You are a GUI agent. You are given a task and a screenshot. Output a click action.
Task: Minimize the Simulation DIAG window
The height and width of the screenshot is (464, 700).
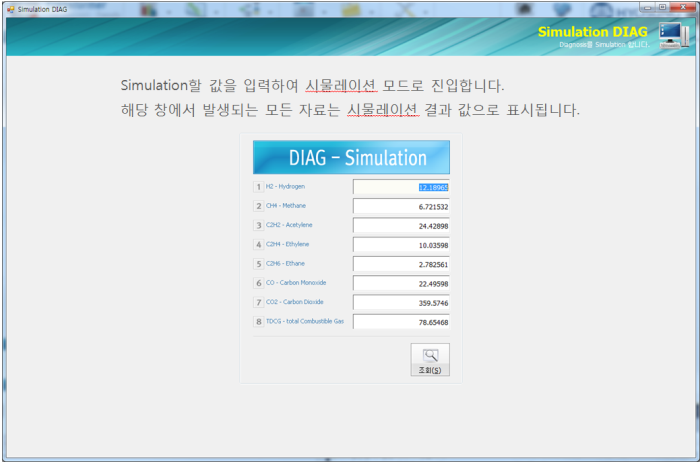point(646,7)
